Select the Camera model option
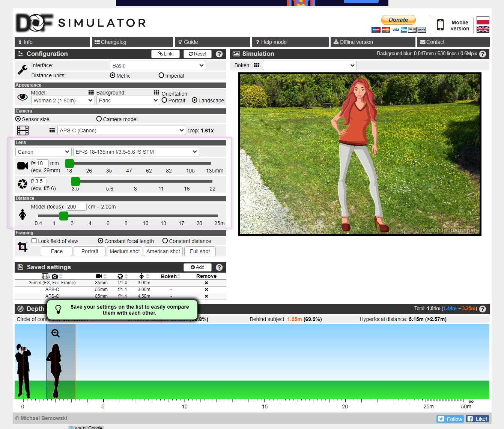This screenshot has height=429, width=504. [99, 119]
